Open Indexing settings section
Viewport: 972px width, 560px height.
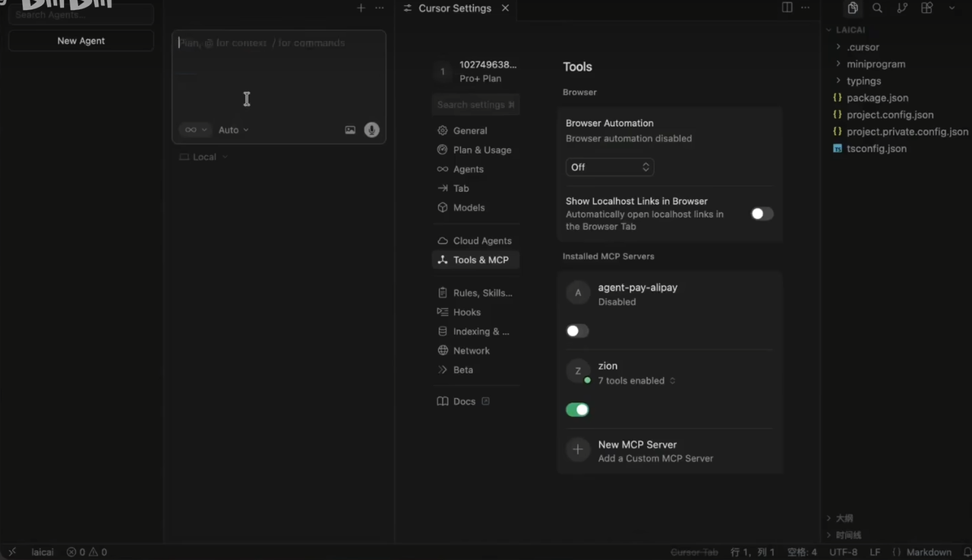(475, 332)
